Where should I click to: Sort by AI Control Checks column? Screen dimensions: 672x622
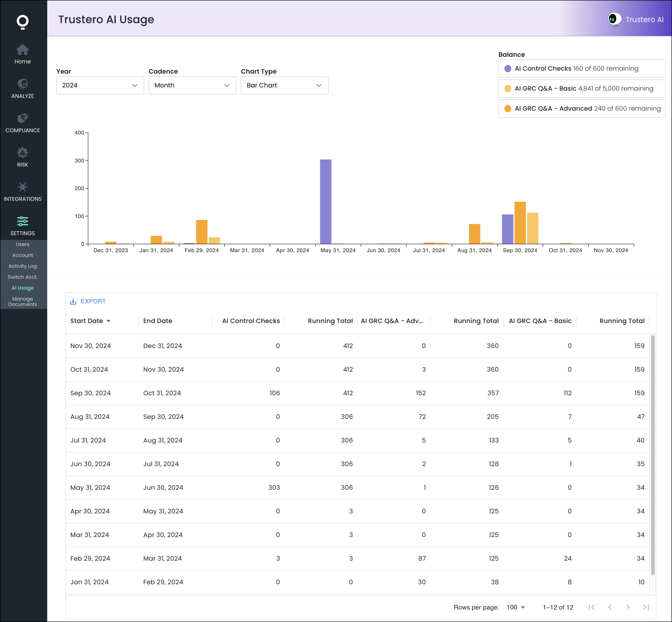[251, 321]
